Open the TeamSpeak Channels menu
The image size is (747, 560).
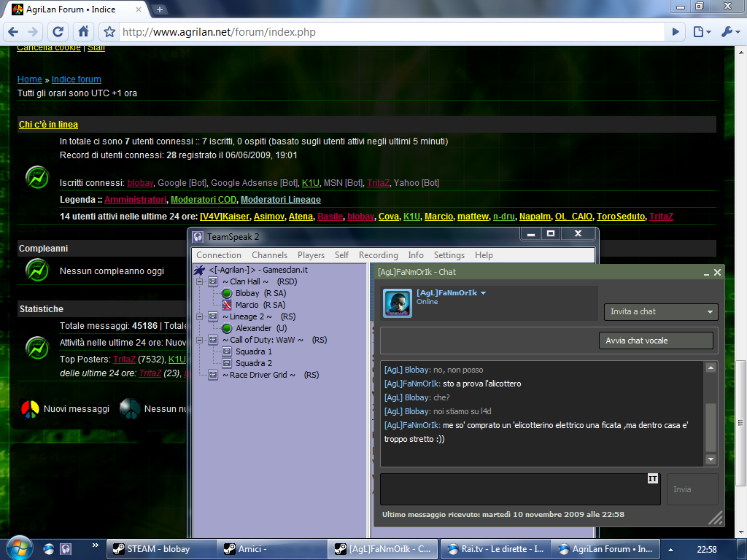270,255
